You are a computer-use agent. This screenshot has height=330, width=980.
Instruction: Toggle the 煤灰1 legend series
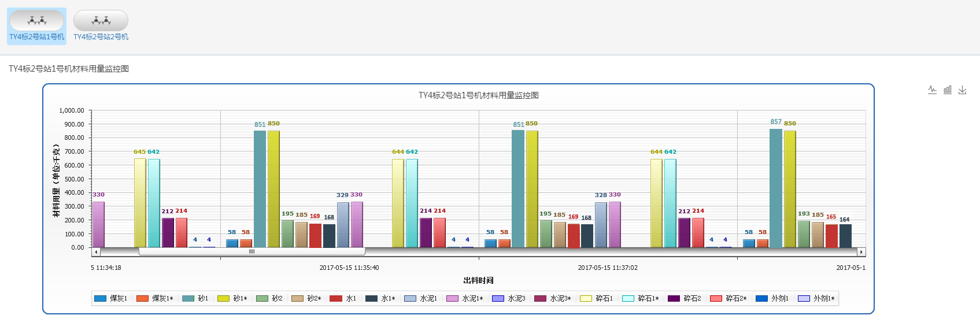(x=111, y=298)
